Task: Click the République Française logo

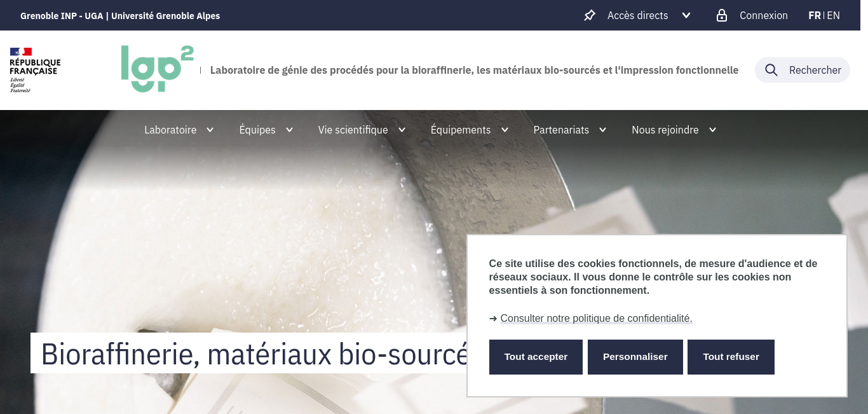Action: pos(35,70)
